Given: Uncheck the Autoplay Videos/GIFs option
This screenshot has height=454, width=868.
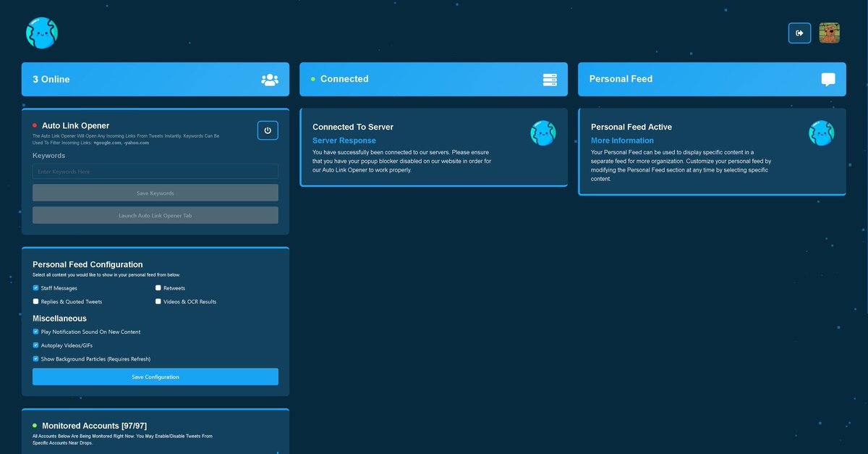Looking at the screenshot, I should coord(35,345).
